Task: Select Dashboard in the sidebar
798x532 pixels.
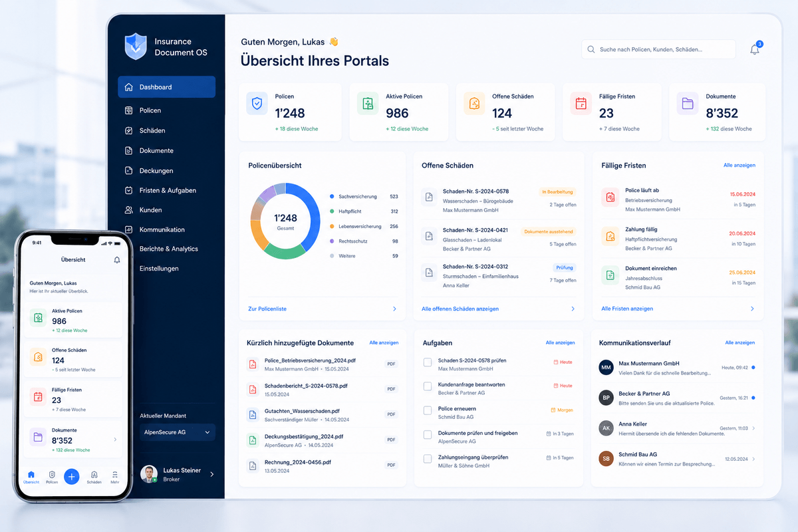Action: coord(167,87)
